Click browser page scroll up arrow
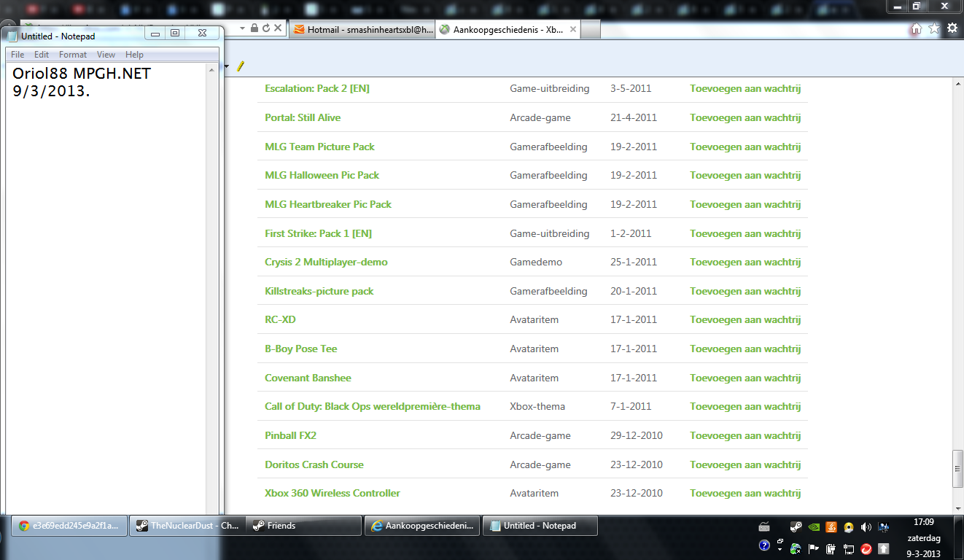964x560 pixels. pyautogui.click(x=957, y=84)
